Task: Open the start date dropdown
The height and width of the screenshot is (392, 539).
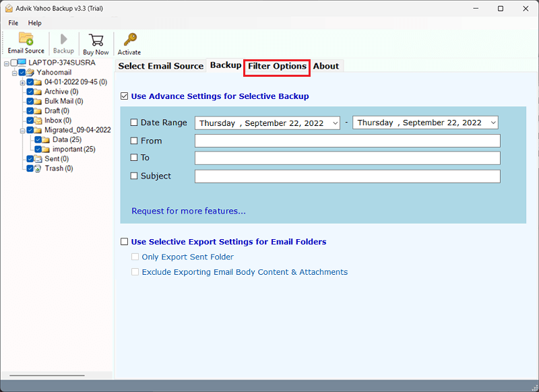Action: (x=335, y=123)
